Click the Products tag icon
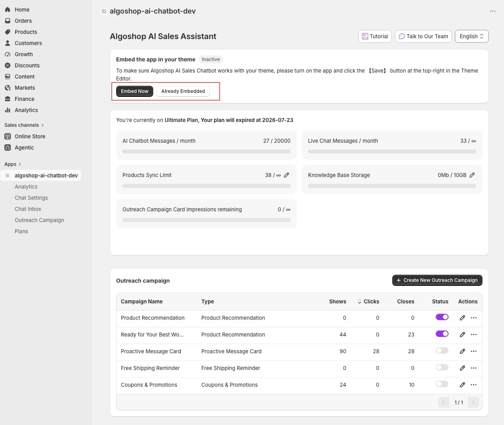The height and width of the screenshot is (425, 504). click(x=8, y=32)
